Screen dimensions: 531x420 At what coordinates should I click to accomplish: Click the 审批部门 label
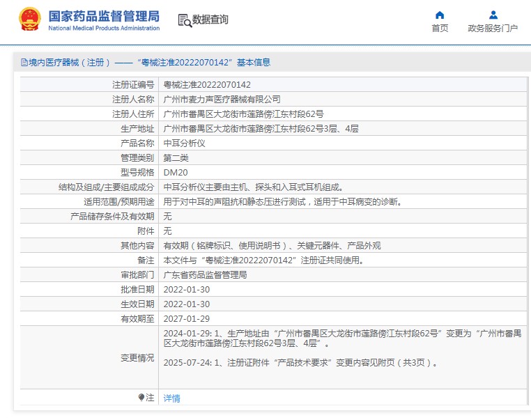point(137,275)
